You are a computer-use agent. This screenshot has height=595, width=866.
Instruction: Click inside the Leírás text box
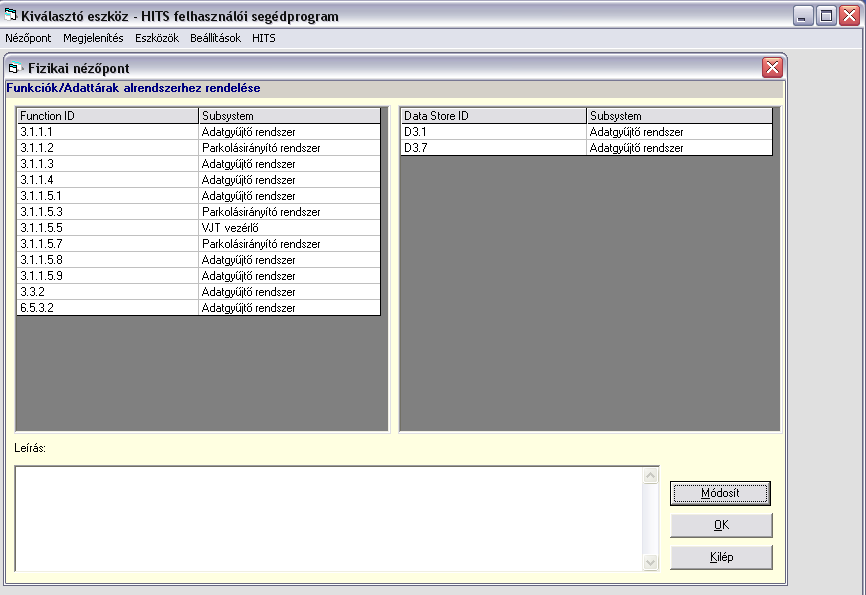329,518
